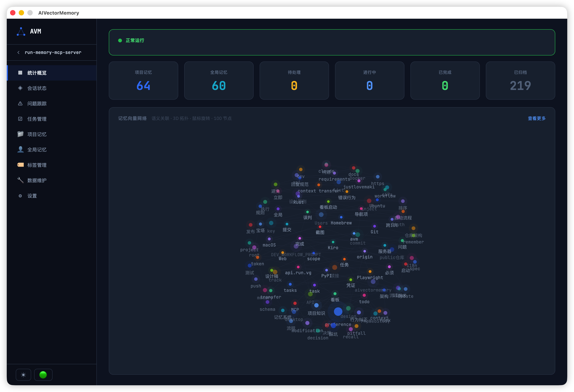Screen dimensions: 574x392
Task: Click the green status indicator button
Action: (x=43, y=375)
